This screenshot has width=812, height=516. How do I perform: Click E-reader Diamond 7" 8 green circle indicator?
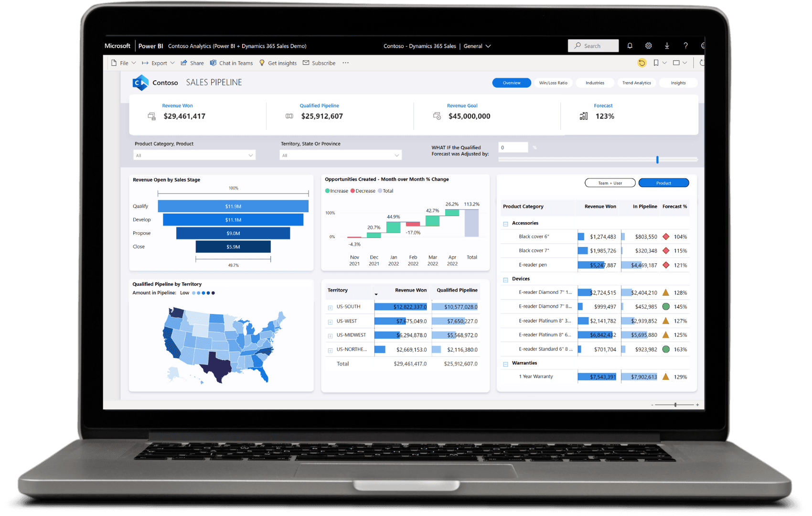coord(666,306)
